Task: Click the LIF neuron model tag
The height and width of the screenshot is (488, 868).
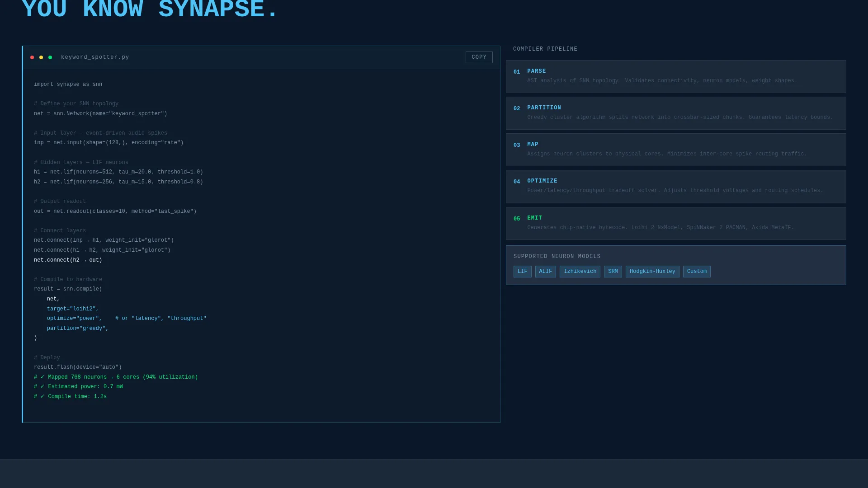Action: tap(522, 272)
